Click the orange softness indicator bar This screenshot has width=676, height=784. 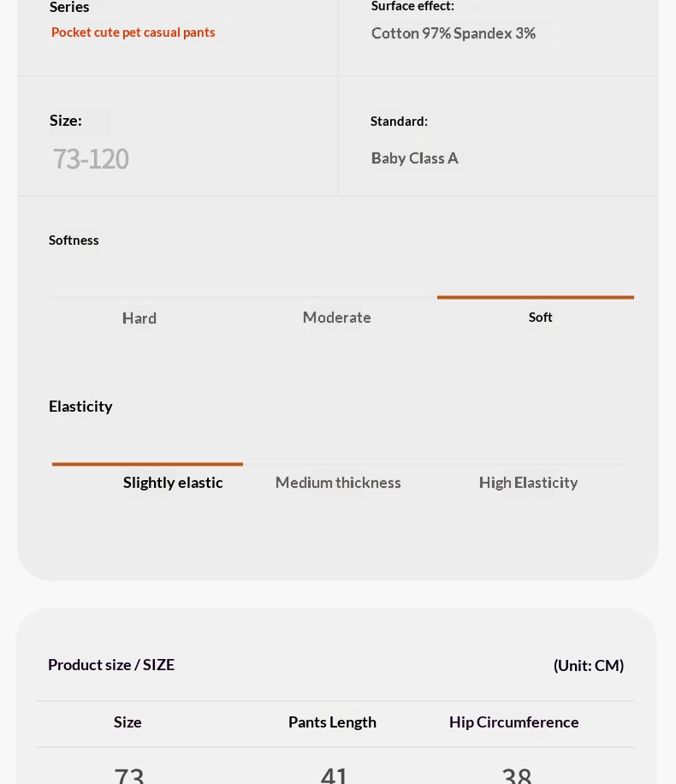(x=536, y=297)
